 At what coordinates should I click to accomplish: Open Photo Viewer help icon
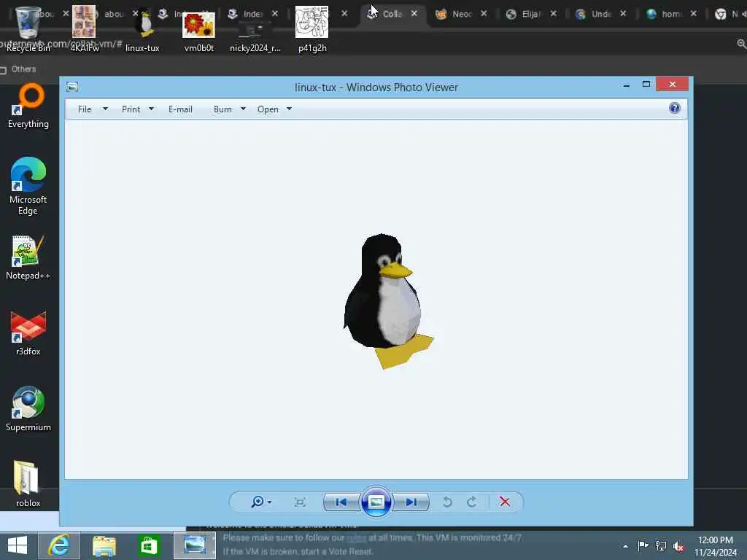pos(675,108)
